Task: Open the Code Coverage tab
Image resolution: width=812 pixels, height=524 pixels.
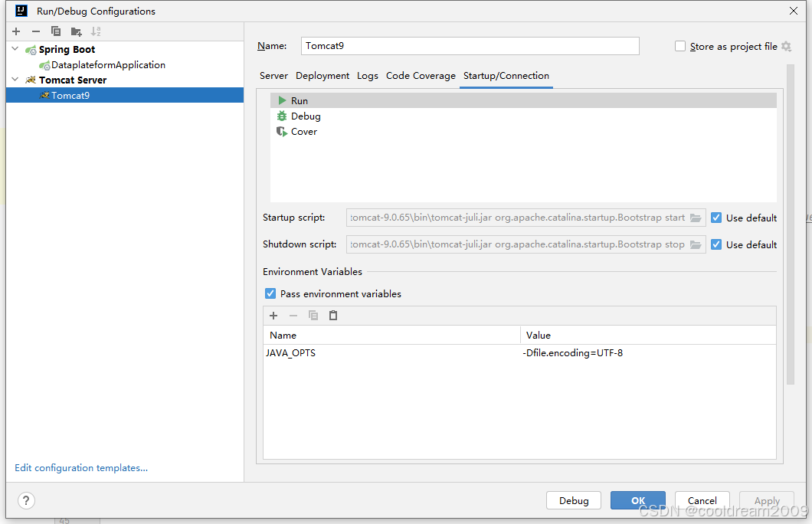Action: (421, 76)
